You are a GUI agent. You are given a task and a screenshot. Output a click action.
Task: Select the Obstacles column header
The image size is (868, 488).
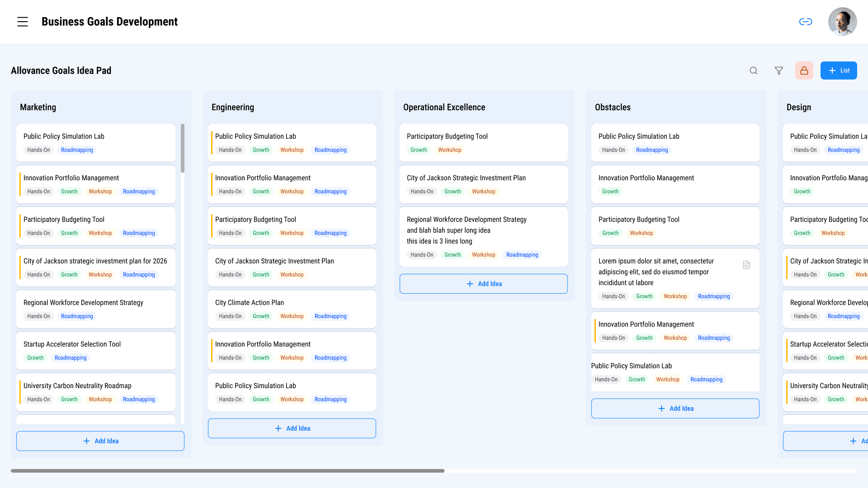(x=613, y=108)
